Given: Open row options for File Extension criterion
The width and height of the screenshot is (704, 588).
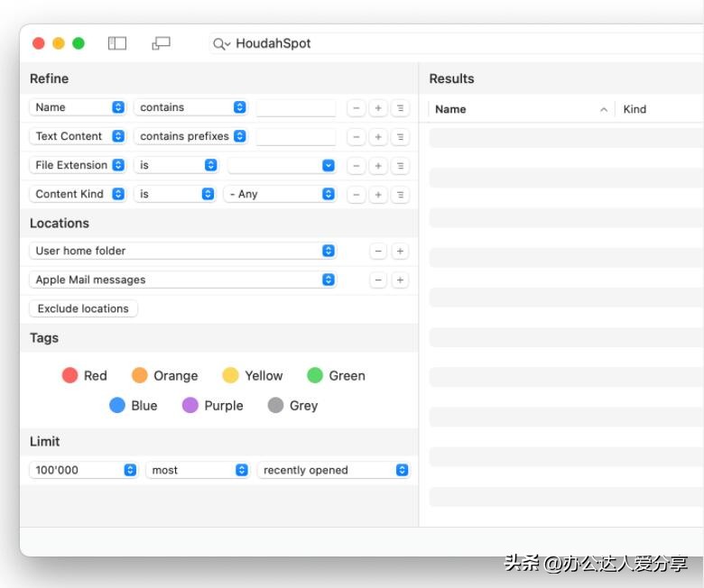Looking at the screenshot, I should (400, 166).
